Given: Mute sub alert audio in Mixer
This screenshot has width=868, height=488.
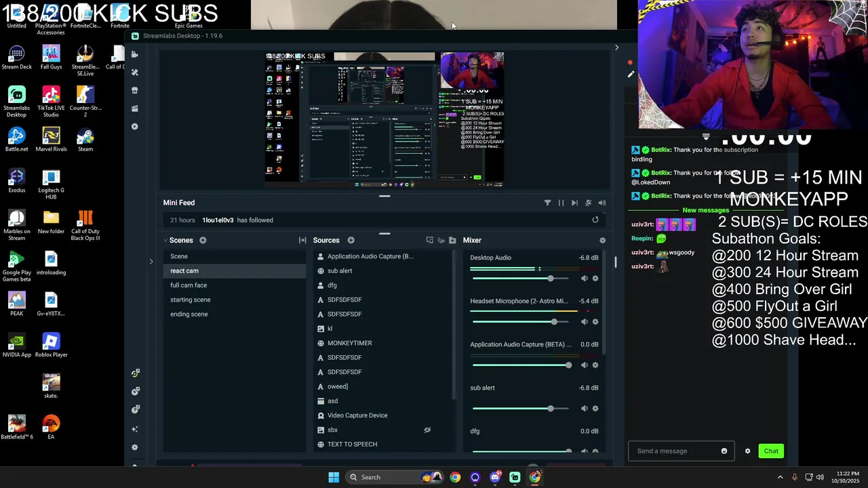Looking at the screenshot, I should point(584,409).
